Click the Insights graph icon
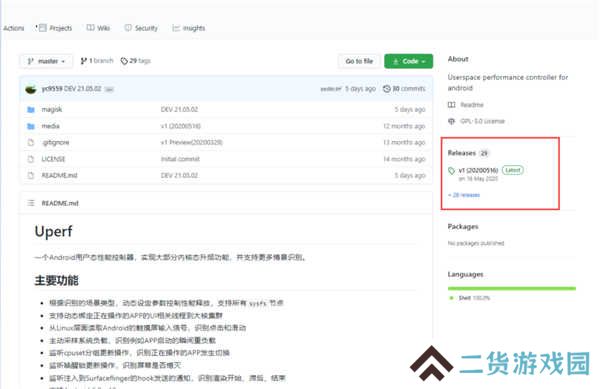Image resolution: width=600 pixels, height=389 pixels. tap(176, 28)
